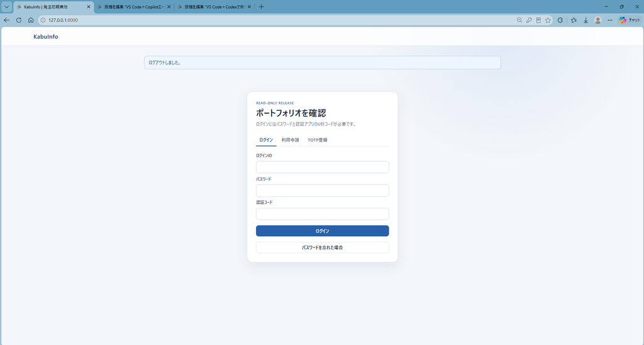644x345 pixels.
Task: Select the 利用申請 tab
Action: point(291,140)
